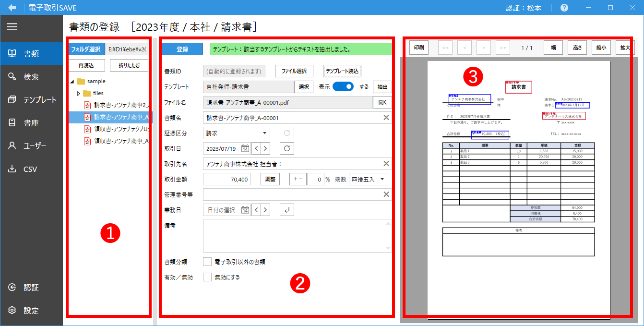644x326 pixels.
Task: Open the 端数 rounding dropdown 四捨五入
Action: [x=368, y=179]
